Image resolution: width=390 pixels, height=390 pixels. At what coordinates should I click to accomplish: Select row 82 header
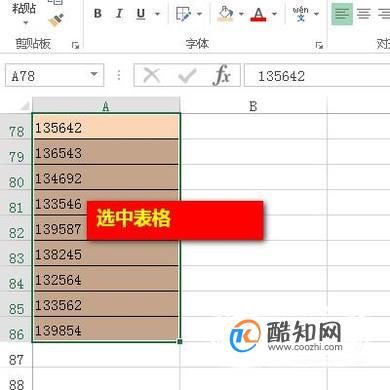[x=16, y=228]
